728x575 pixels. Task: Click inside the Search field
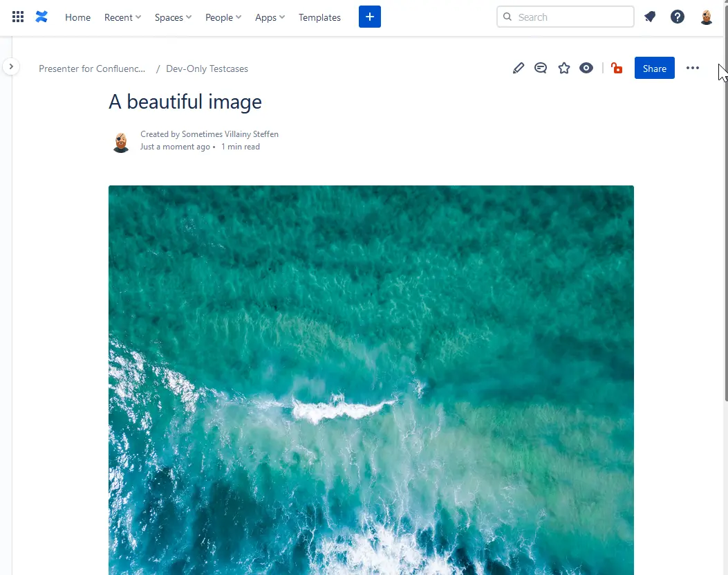[565, 17]
